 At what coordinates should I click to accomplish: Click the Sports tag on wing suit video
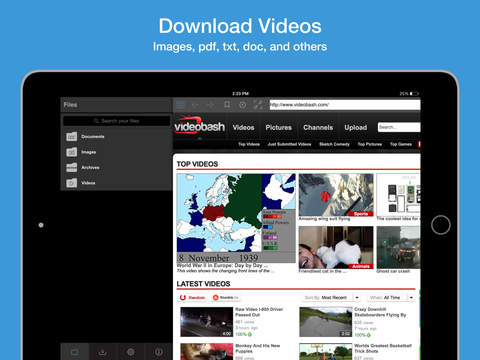361,214
